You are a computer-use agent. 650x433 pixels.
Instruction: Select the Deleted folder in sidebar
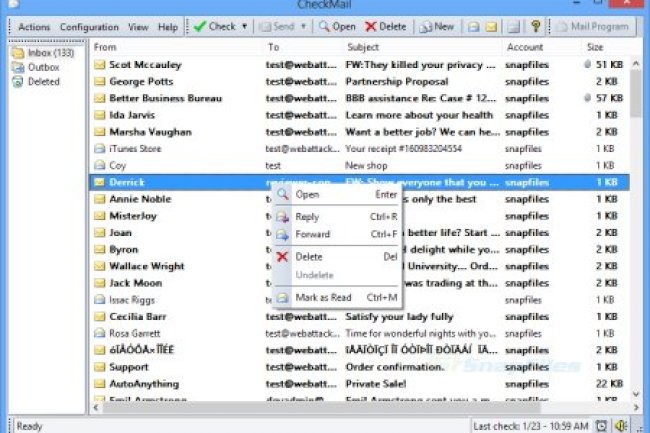[x=43, y=82]
